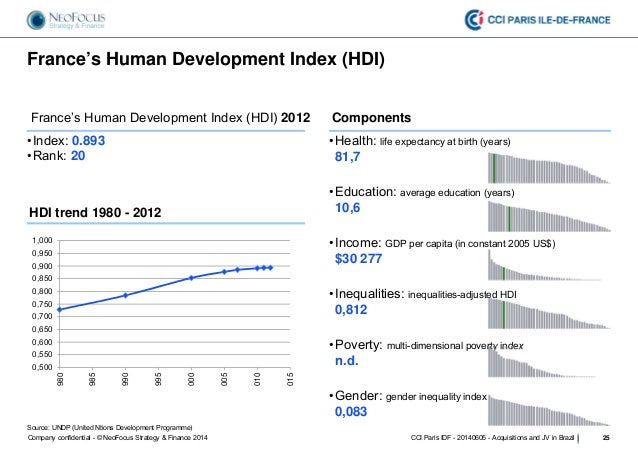Click the 1,000 y-axis label

pos(42,241)
